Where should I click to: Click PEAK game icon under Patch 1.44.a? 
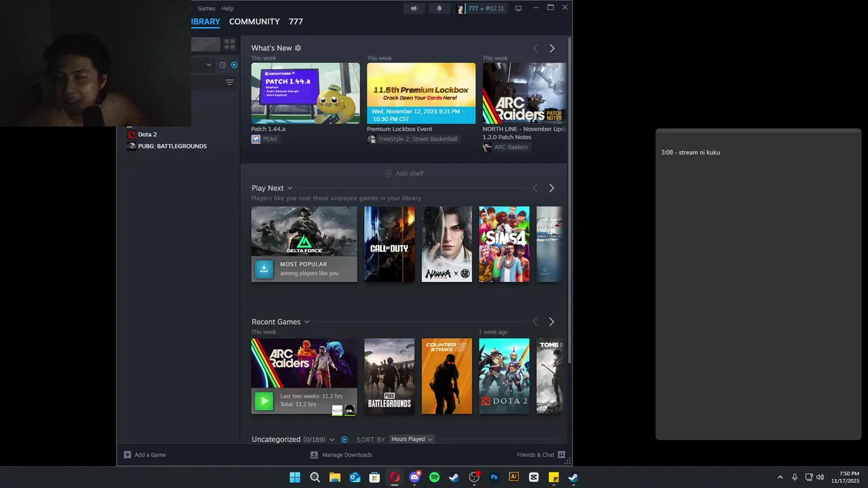[x=256, y=139]
